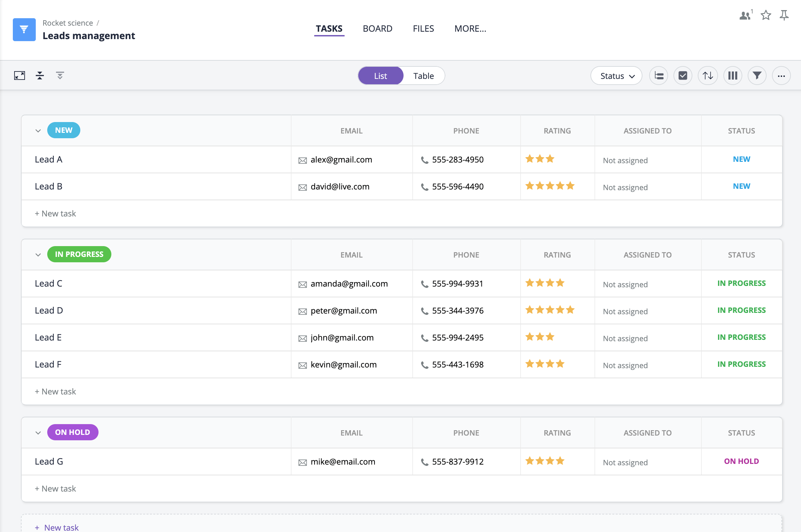This screenshot has width=801, height=532.
Task: Click the email address of Lead B
Action: [340, 186]
